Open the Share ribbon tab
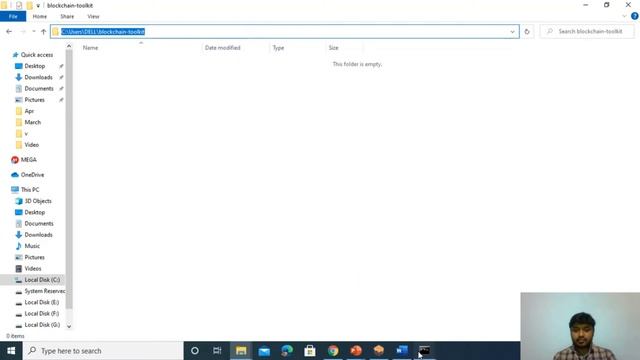 67,16
